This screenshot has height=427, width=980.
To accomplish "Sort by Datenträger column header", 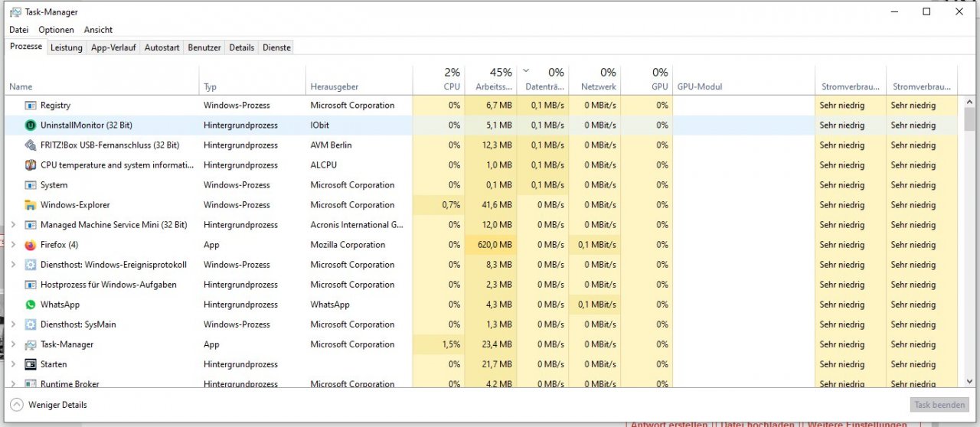I will 543,80.
